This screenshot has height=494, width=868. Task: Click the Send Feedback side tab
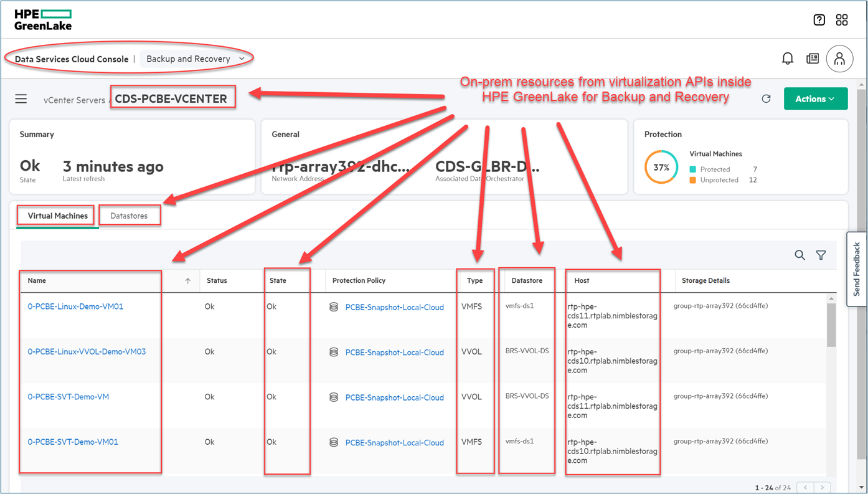click(x=857, y=269)
